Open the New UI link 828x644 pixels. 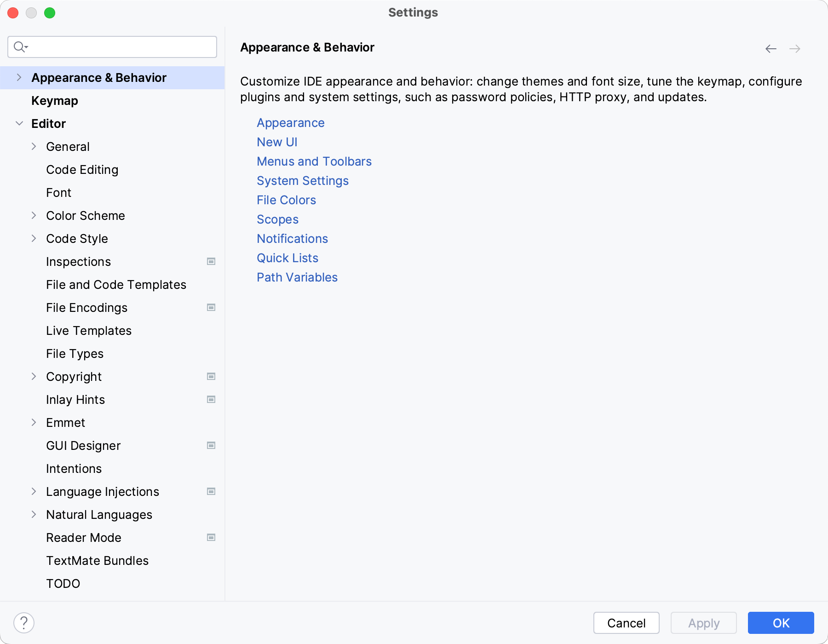click(x=277, y=142)
